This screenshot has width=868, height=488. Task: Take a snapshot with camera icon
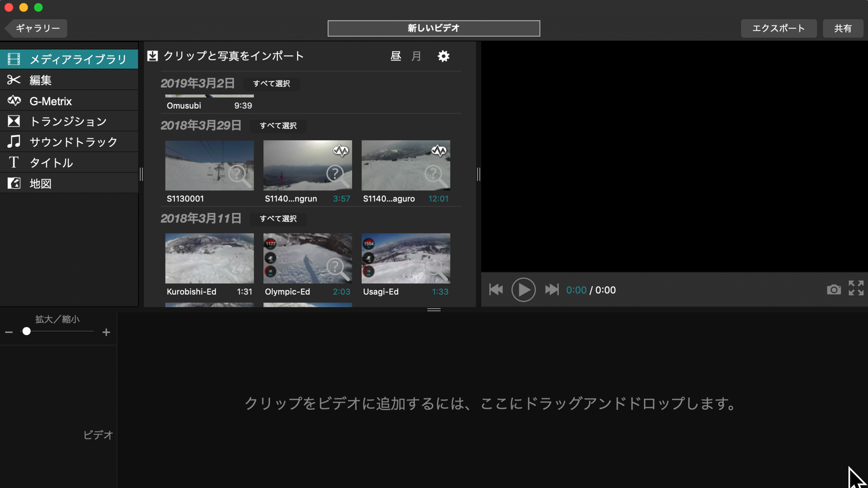point(834,290)
